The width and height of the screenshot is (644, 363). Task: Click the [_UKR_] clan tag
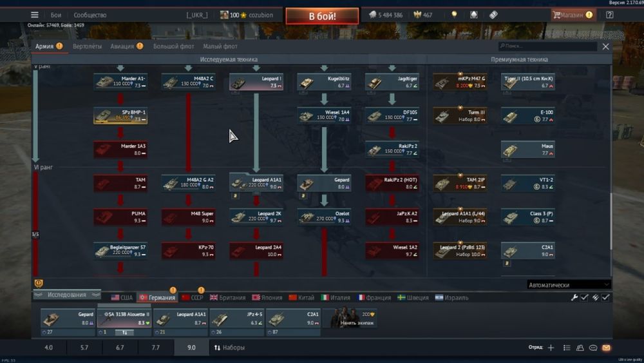(196, 15)
